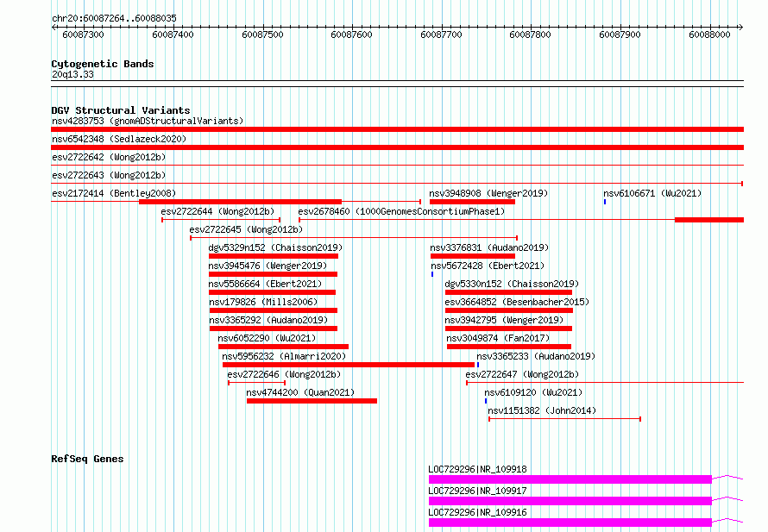Select the long red bar under nsv5956232
This screenshot has width=768, height=532.
tap(349, 365)
